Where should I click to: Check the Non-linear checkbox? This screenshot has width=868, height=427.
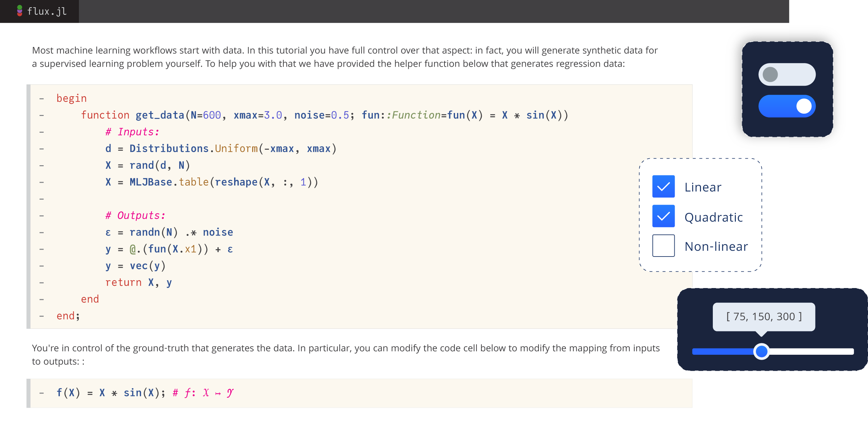pos(663,246)
